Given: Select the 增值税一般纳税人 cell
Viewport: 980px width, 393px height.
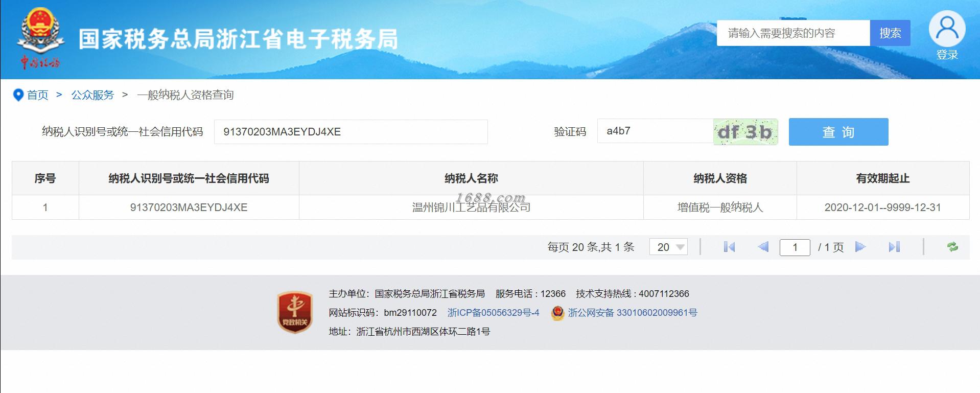Looking at the screenshot, I should pyautogui.click(x=720, y=207).
